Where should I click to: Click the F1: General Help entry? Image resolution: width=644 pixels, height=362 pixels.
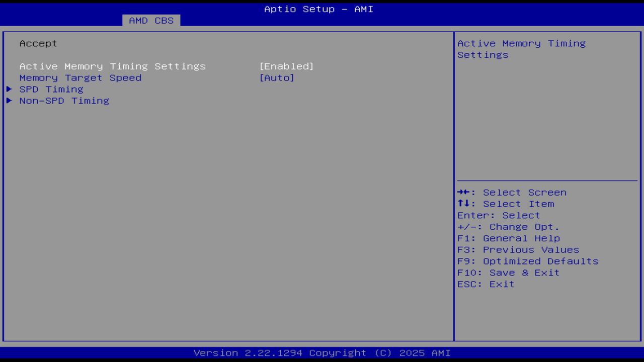[509, 238]
